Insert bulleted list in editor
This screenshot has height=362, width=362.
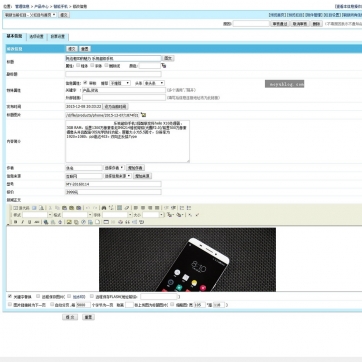click(x=189, y=208)
